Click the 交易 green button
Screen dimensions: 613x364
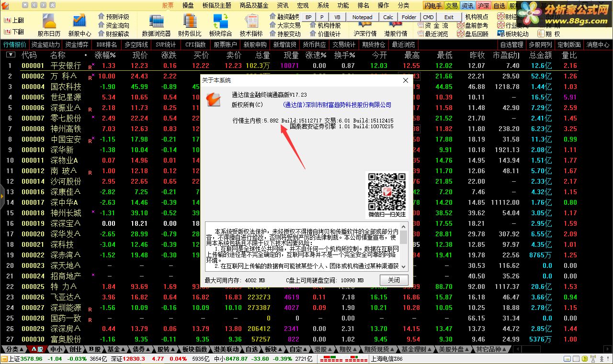point(451,6)
